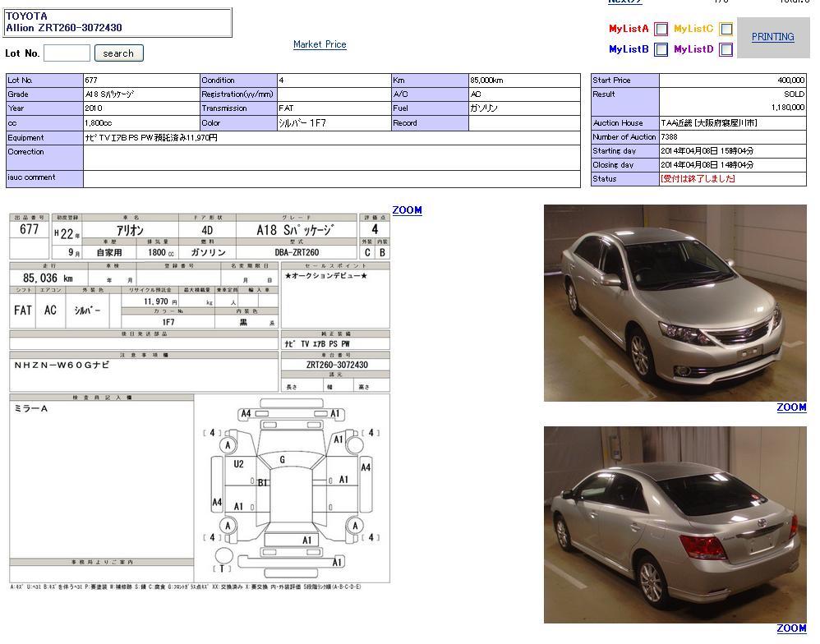Click the search button
The image size is (820, 644).
(x=118, y=53)
